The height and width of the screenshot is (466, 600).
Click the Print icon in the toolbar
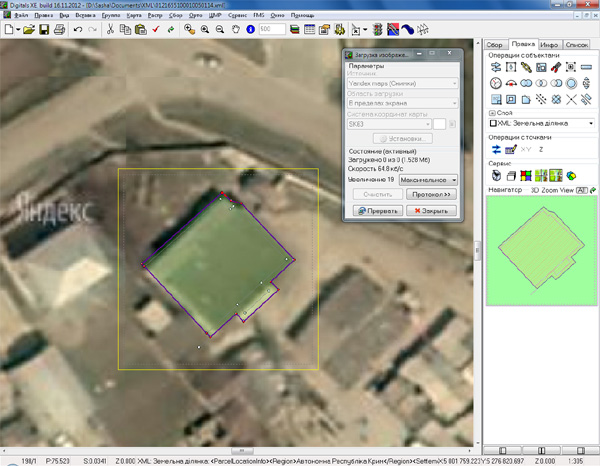point(58,31)
